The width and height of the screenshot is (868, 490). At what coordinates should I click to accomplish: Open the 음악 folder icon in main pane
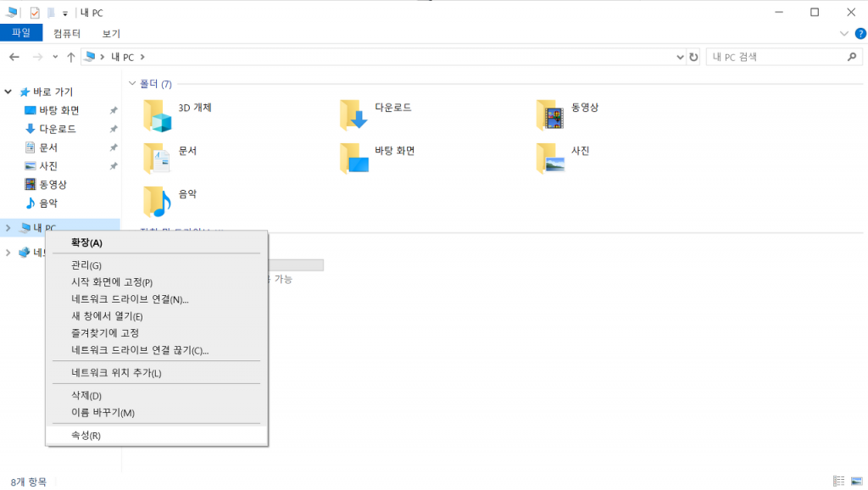(157, 202)
